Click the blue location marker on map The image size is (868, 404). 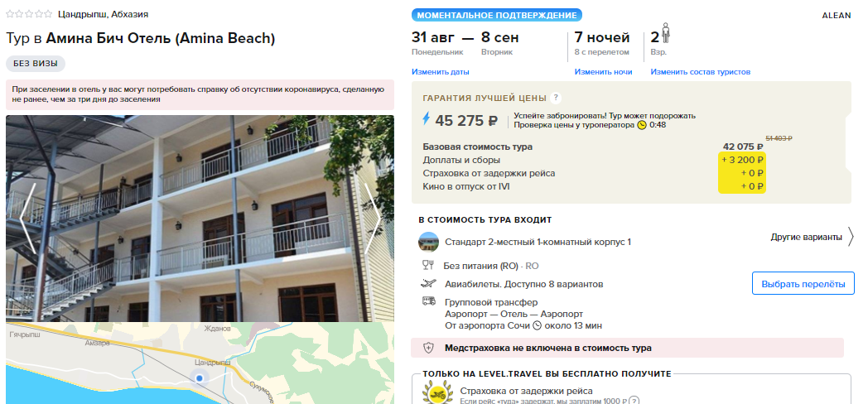(x=200, y=378)
